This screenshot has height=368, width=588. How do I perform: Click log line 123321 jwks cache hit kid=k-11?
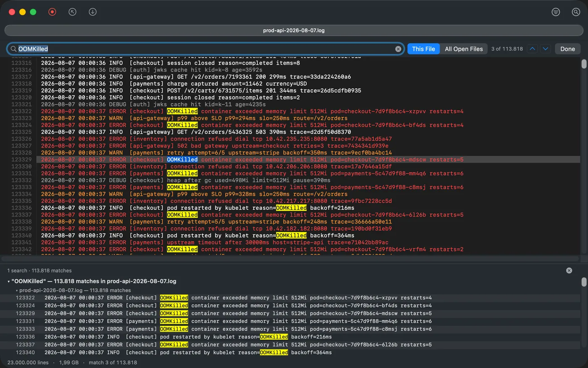coord(153,104)
